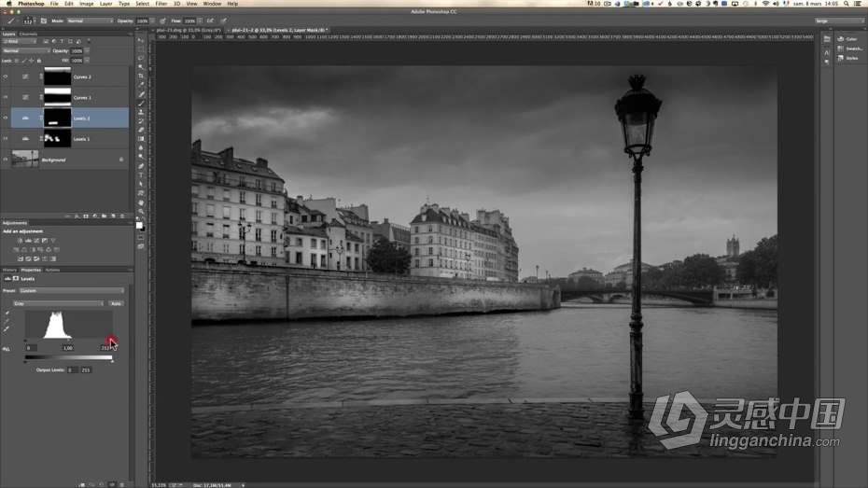Select the Zoom tool in toolbar
Screen dimensions: 868x488
click(x=141, y=212)
